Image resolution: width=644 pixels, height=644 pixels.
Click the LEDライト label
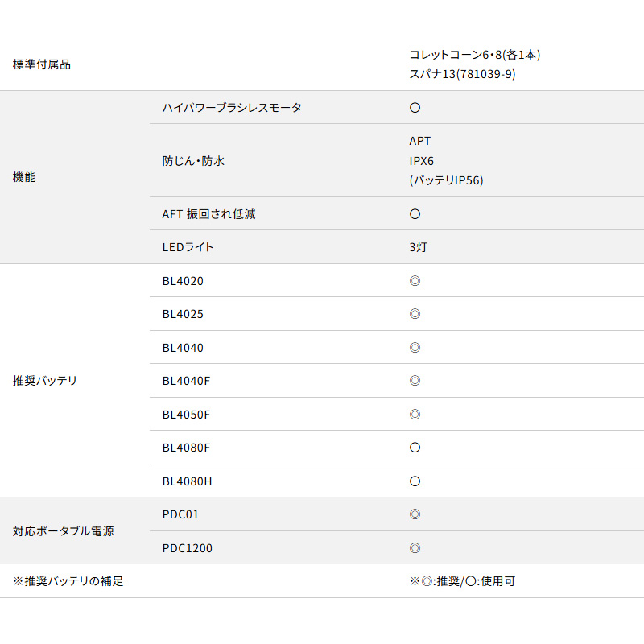[188, 247]
